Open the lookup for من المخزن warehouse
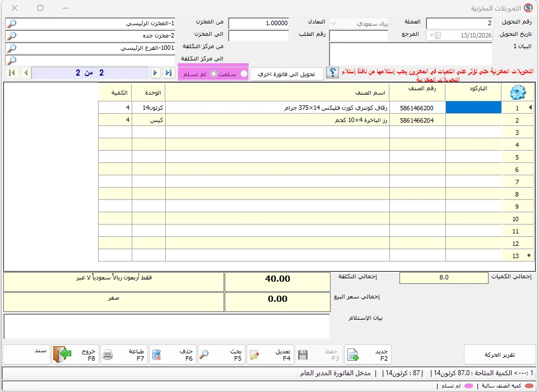This screenshot has height=392, width=539. (12, 24)
